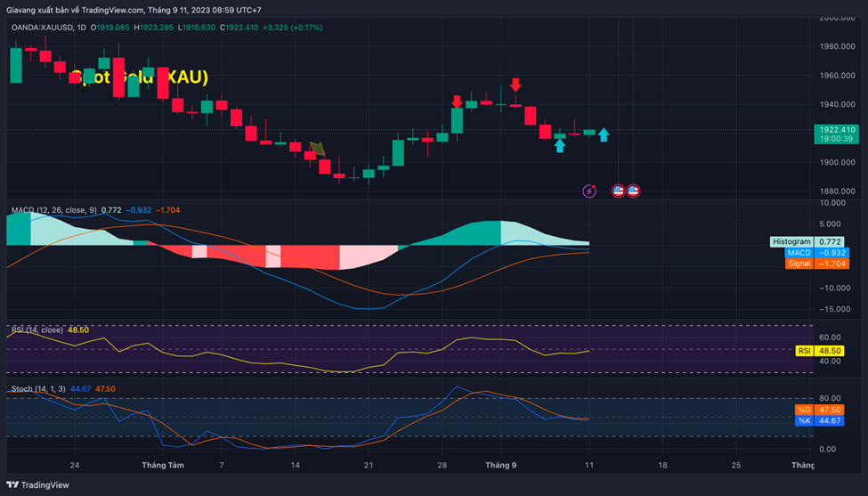Click the Tháng 9 date on time axis
Viewport: 868px width, 496px height.
tap(500, 465)
